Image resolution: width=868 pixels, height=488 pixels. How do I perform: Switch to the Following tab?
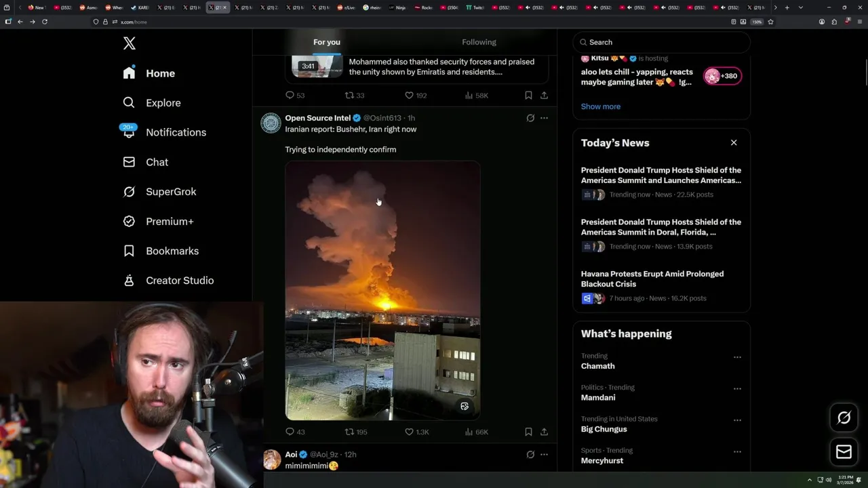(479, 42)
